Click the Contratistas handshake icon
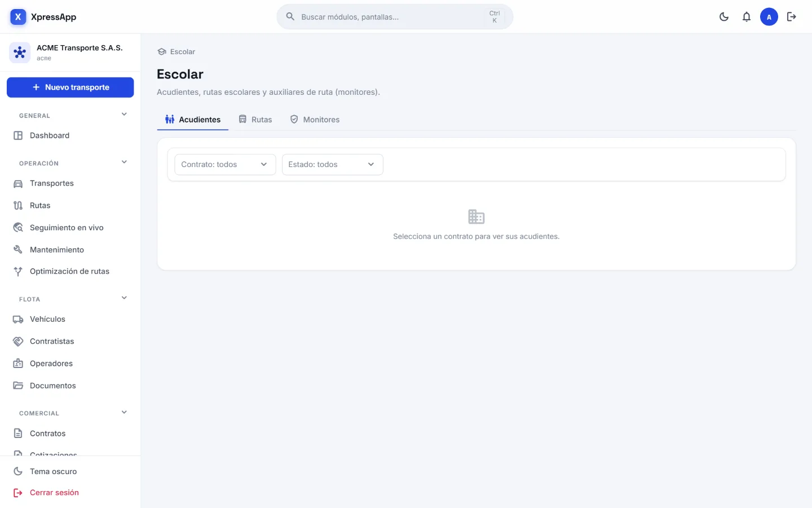812x508 pixels. tap(18, 341)
